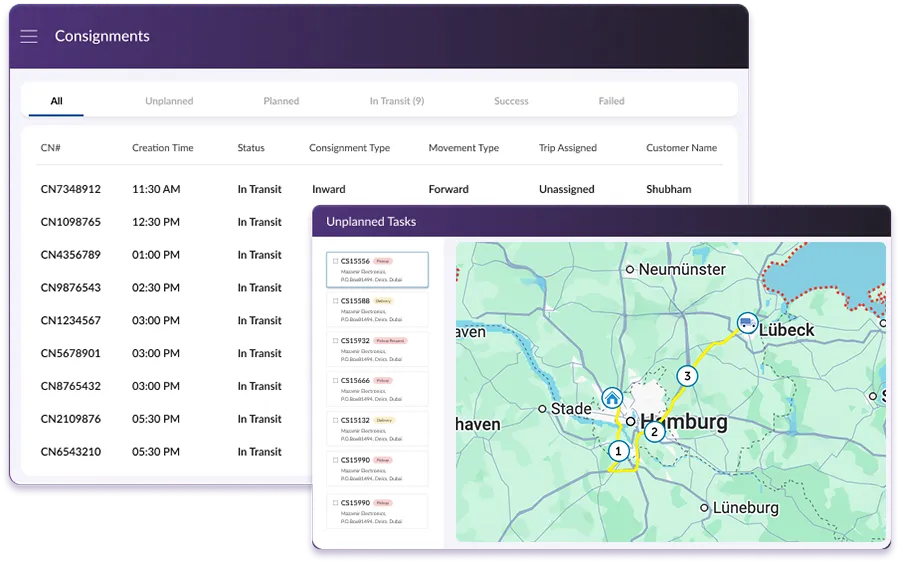This screenshot has height=563, width=900.
Task: Select route stop marker 1 on the map
Action: tap(618, 451)
